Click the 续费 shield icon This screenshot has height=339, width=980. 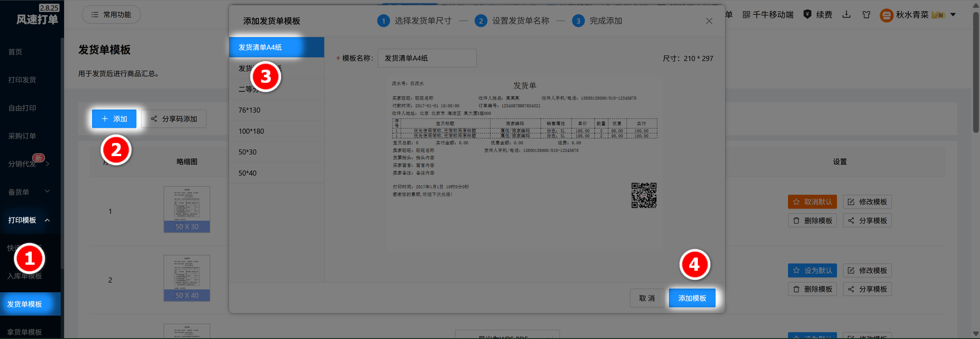coord(807,15)
